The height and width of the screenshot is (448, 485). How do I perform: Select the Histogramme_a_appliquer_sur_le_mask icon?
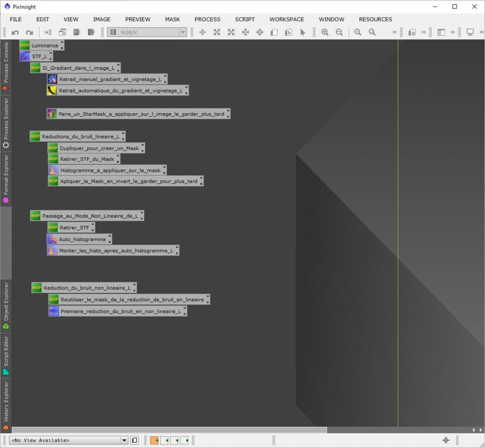[108, 170]
